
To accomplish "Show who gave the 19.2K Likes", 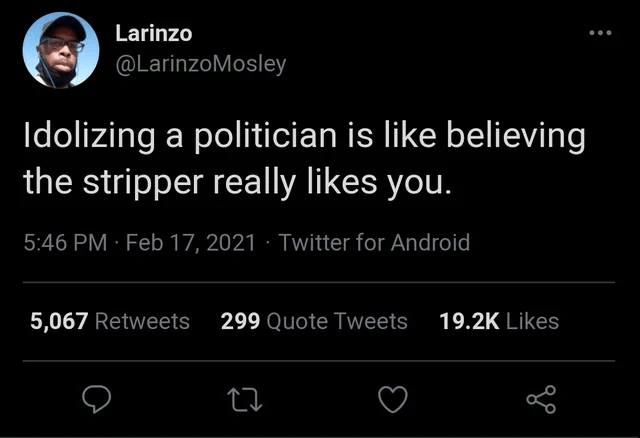I will point(498,321).
